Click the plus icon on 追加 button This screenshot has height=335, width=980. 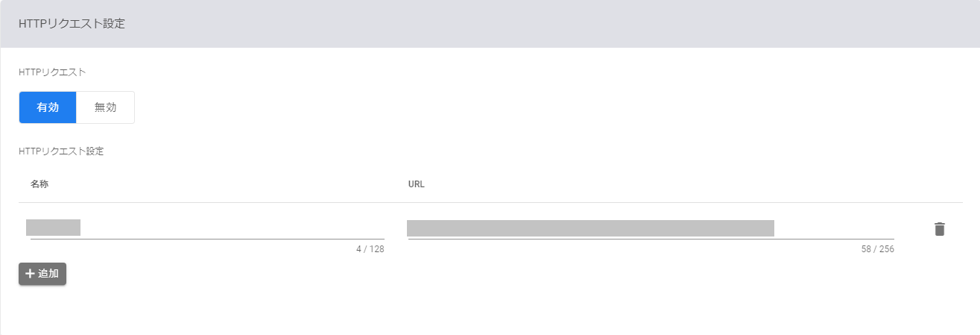[30, 274]
